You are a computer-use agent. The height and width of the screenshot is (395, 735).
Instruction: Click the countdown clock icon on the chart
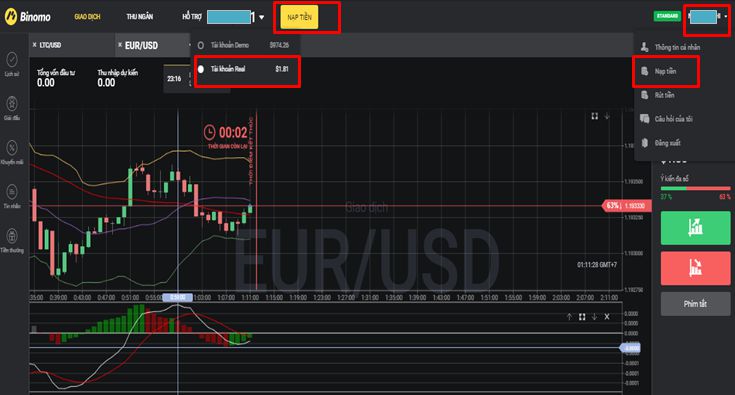[x=209, y=132]
